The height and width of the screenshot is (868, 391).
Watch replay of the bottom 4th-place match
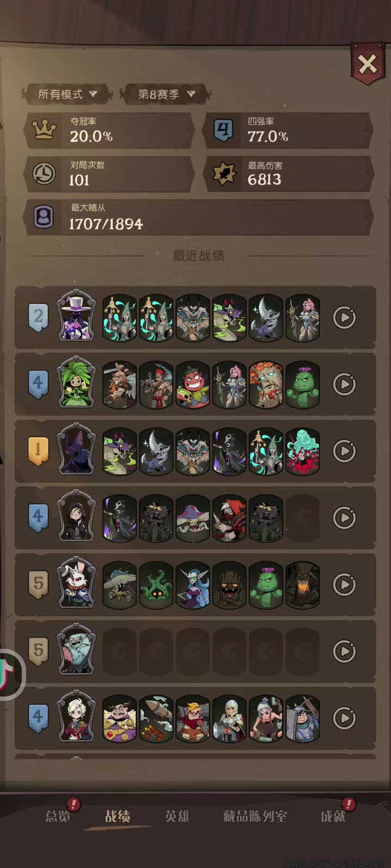coord(344,718)
